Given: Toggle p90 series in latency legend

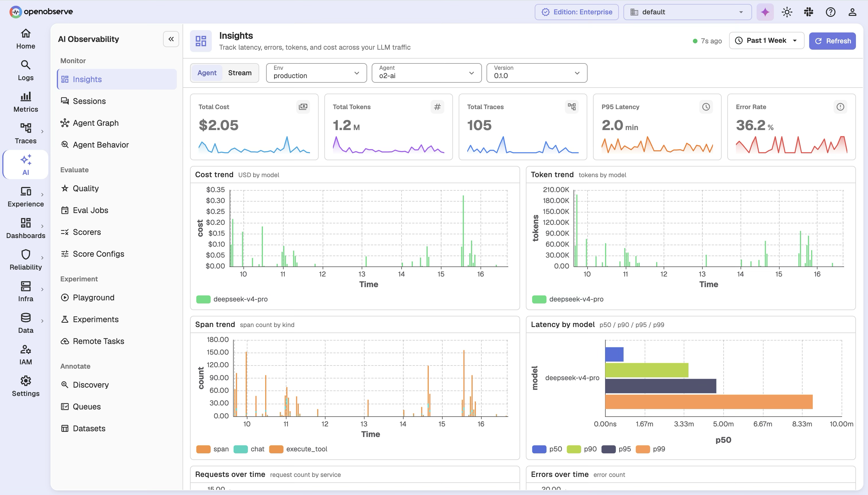Looking at the screenshot, I should tap(582, 449).
